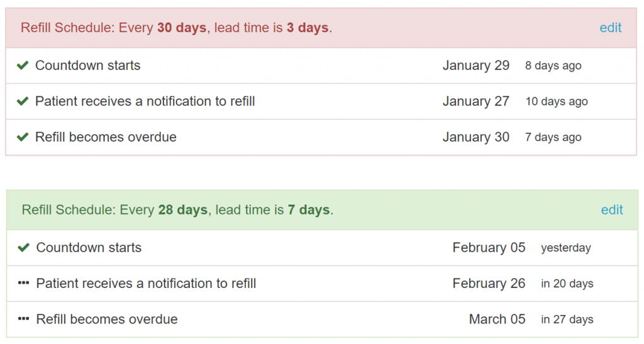
Task: Click the March 05 date
Action: pos(497,319)
